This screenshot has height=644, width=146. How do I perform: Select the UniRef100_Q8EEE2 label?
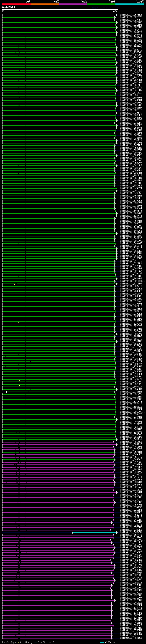(x=131, y=548)
